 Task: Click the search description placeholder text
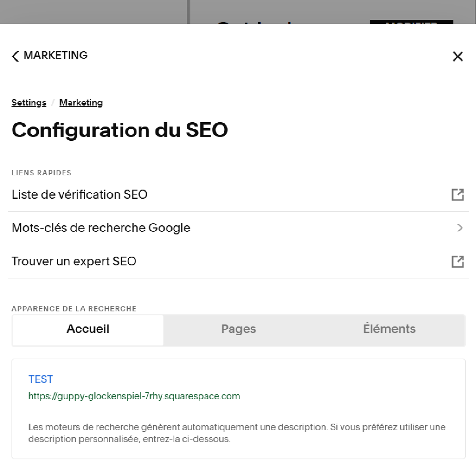coord(237,433)
